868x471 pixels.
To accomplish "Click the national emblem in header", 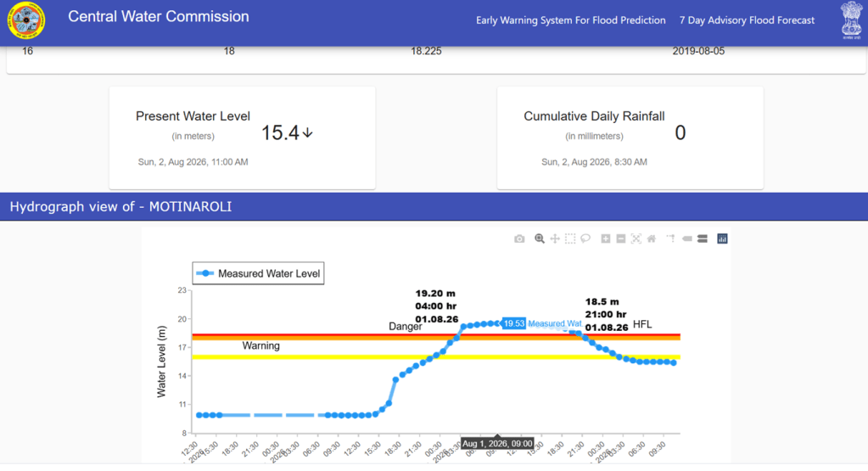I will tap(851, 20).
